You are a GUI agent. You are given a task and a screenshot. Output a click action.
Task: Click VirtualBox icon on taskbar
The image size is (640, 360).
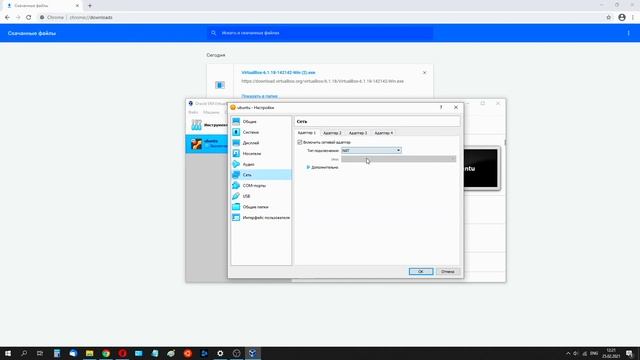pos(253,353)
